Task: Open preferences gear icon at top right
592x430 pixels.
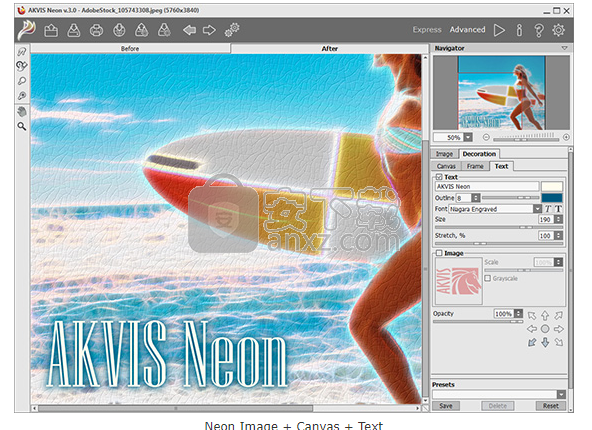Action: [x=558, y=30]
